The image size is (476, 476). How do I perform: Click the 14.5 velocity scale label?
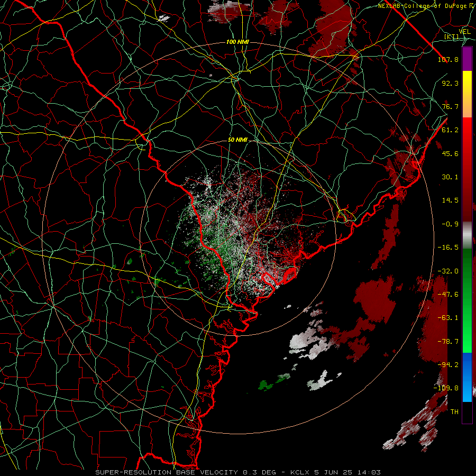450,200
